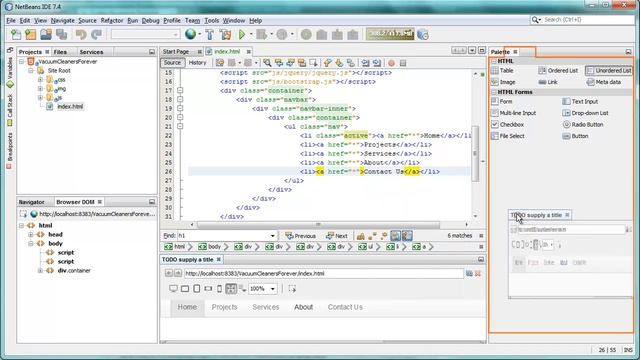
Task: Select Checkbox item in Palette
Action: click(x=507, y=124)
